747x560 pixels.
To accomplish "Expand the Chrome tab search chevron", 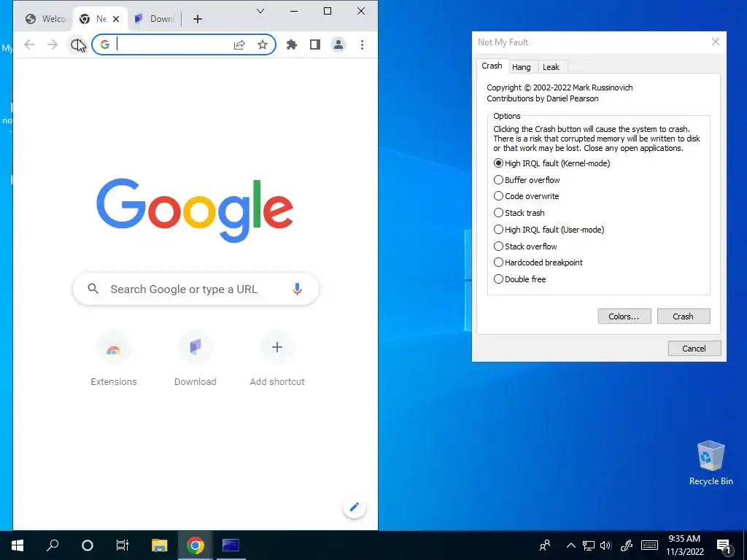I will (x=260, y=11).
